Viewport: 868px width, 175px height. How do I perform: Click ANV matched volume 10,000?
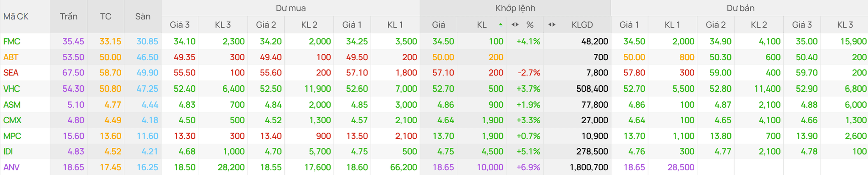(x=490, y=167)
